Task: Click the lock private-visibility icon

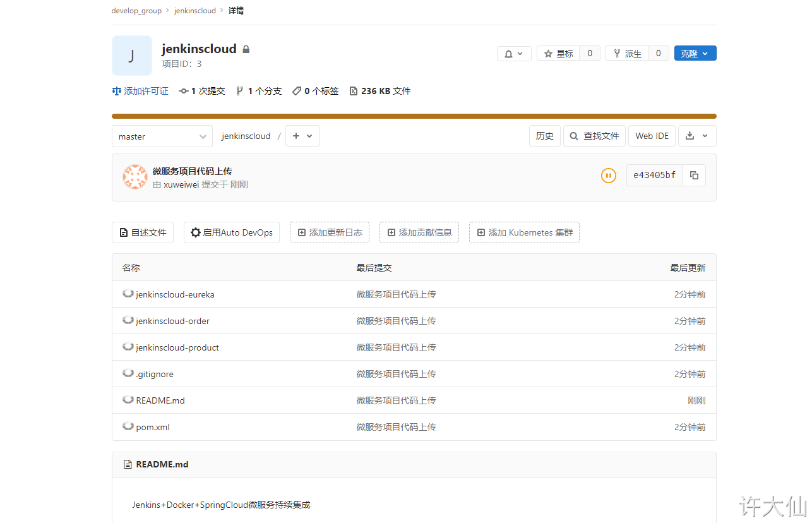Action: point(246,49)
